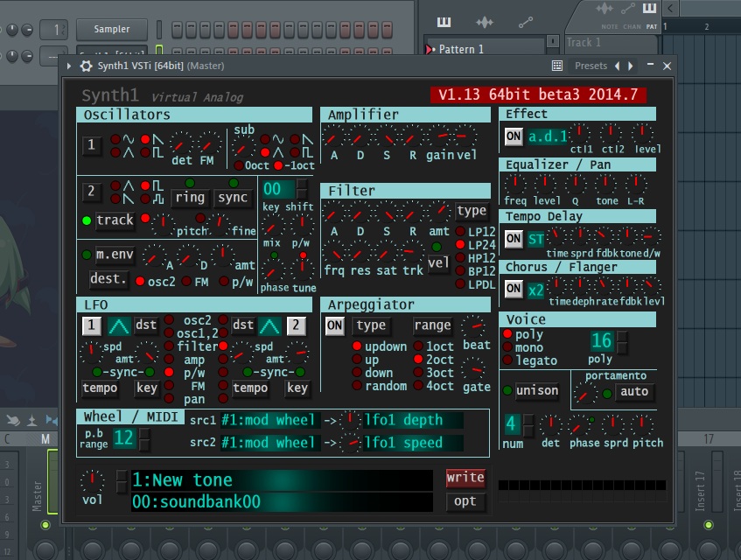
Task: Select sawtooth waveform for sub oscillator
Action: (295, 139)
